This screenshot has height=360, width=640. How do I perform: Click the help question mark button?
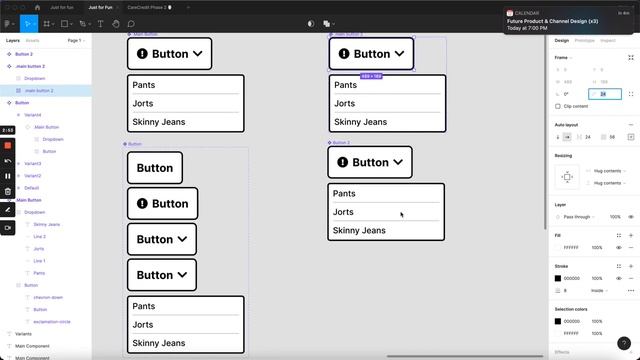(x=624, y=343)
